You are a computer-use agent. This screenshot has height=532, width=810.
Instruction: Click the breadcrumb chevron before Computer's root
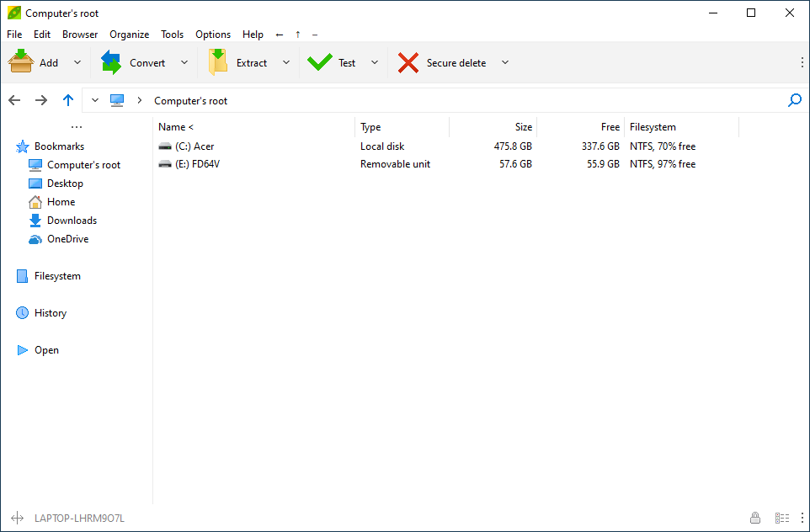[140, 100]
